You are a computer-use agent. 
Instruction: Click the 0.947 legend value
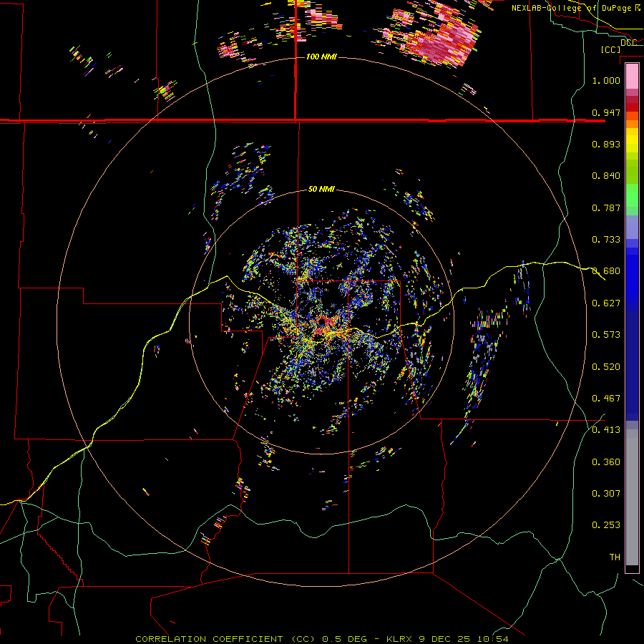(606, 112)
